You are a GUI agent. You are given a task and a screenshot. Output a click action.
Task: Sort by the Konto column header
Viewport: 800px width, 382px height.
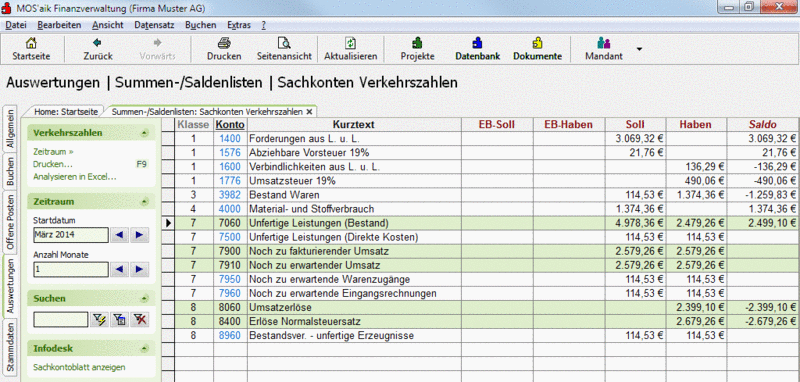click(230, 124)
